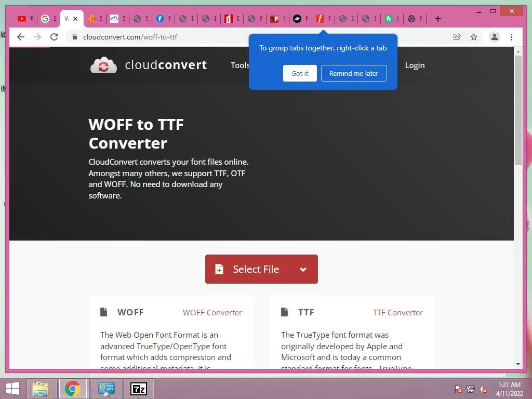Click the Chrome taskbar icon
Screen dimensions: 532x399
[73, 389]
